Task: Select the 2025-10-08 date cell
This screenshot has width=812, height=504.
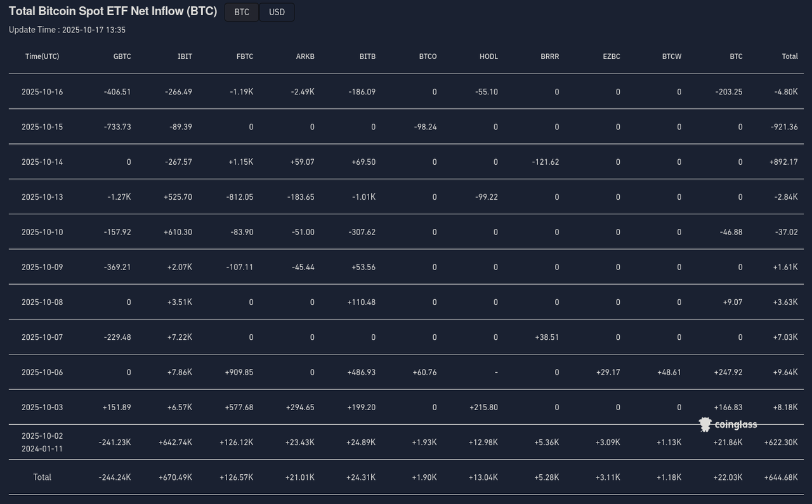Action: pos(43,302)
